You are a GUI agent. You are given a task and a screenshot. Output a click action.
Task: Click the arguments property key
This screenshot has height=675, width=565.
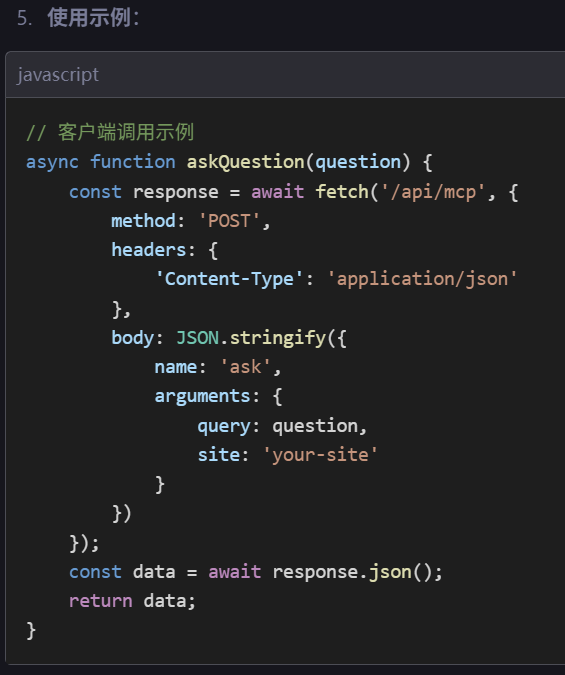coord(202,396)
